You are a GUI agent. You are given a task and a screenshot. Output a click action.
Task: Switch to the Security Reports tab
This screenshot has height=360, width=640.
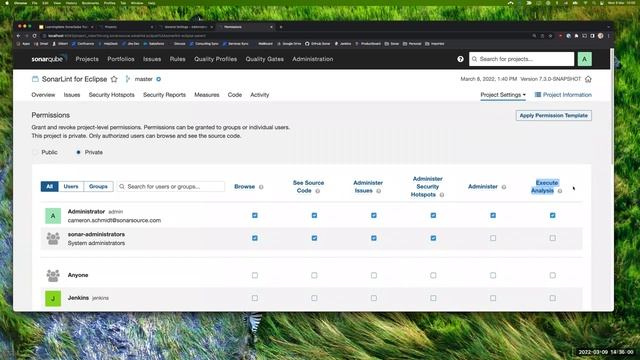coord(164,95)
